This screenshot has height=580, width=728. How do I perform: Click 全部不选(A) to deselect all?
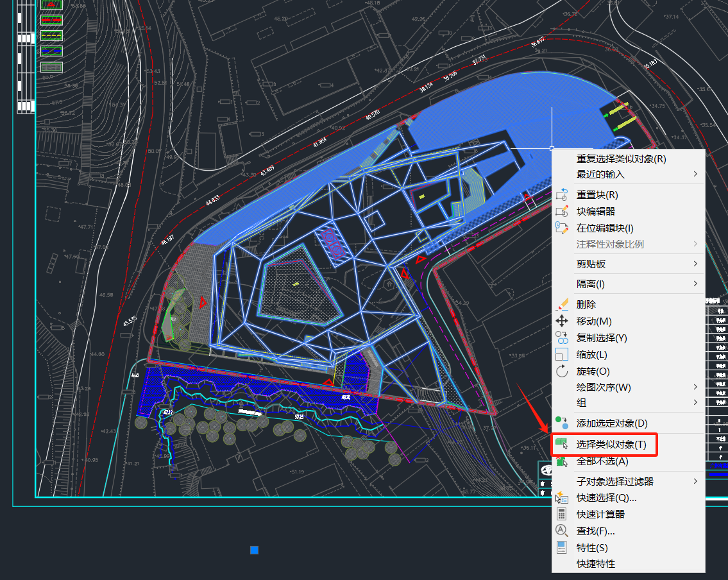pyautogui.click(x=602, y=461)
